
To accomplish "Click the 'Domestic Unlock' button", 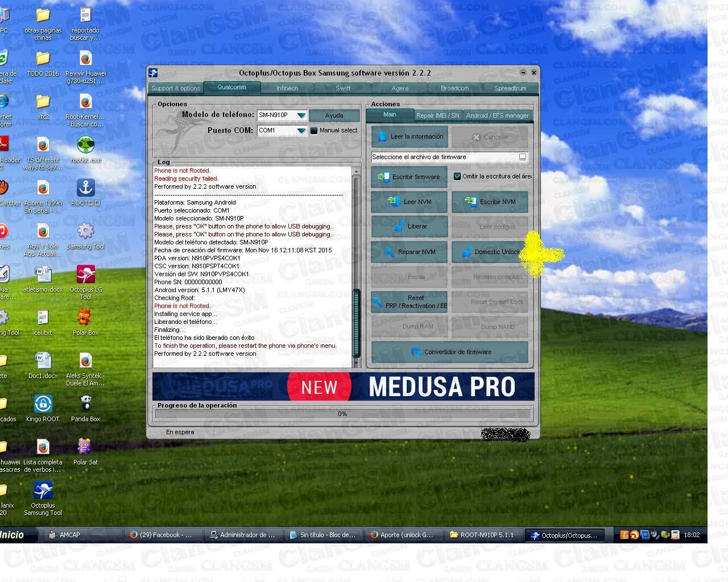I will point(490,252).
